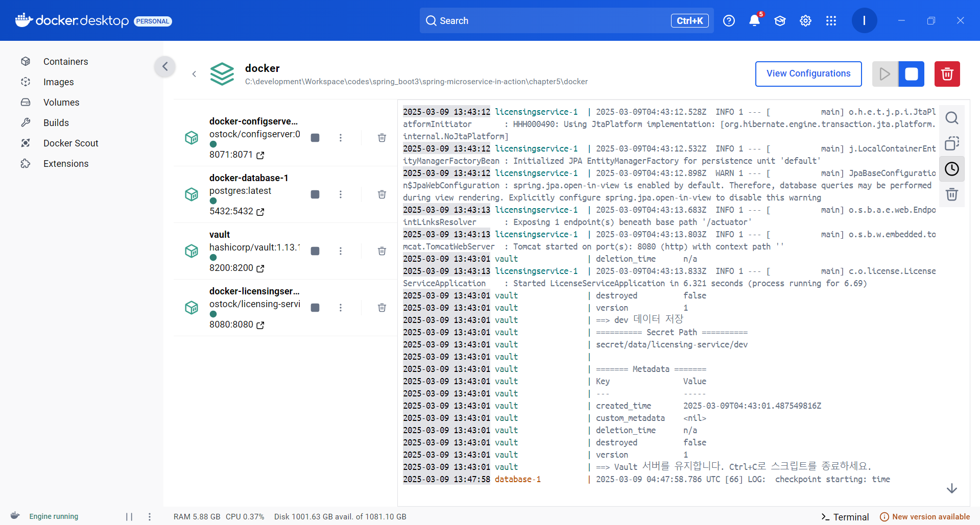Stop the docker-licensingservice container
Viewport: 980px width, 525px height.
315,308
